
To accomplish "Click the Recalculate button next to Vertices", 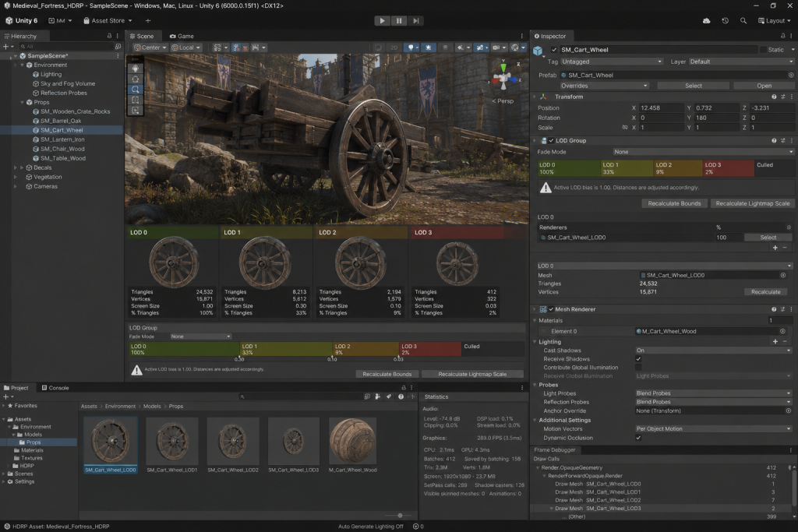I will pos(765,292).
